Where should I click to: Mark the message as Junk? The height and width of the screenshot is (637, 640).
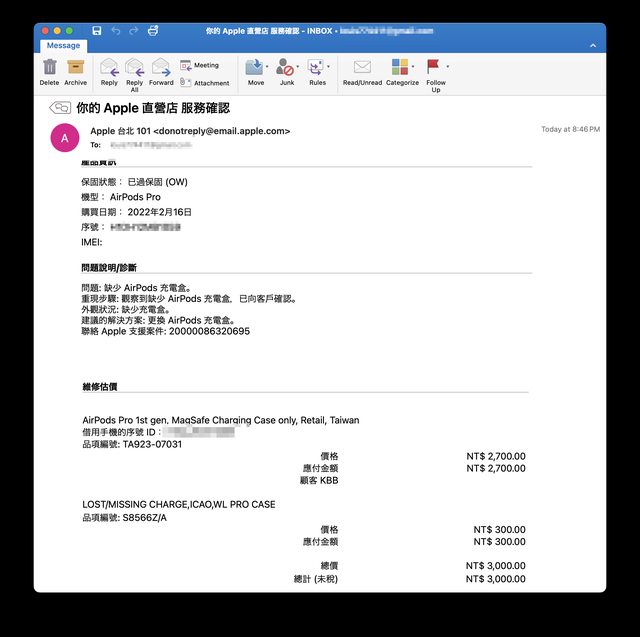(285, 67)
